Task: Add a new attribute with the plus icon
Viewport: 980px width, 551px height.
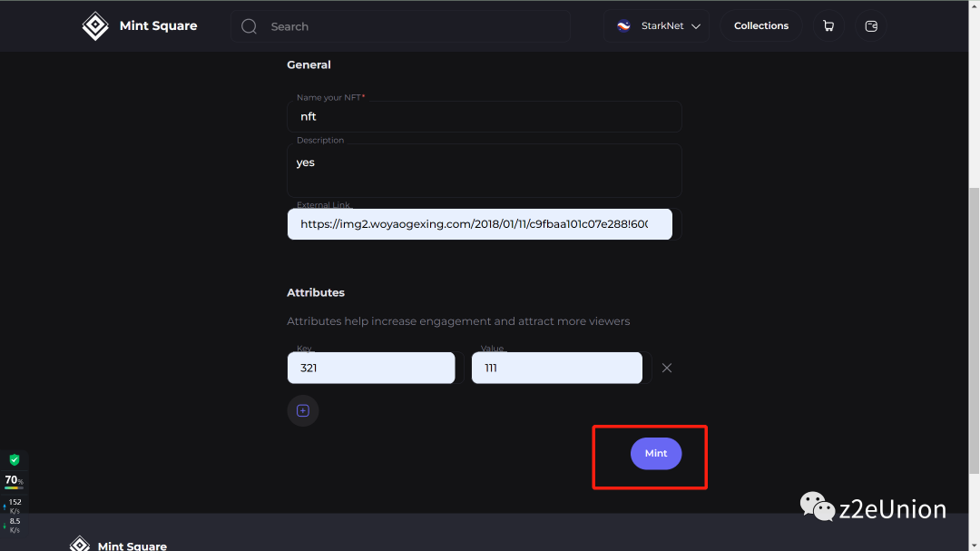Action: 303,411
